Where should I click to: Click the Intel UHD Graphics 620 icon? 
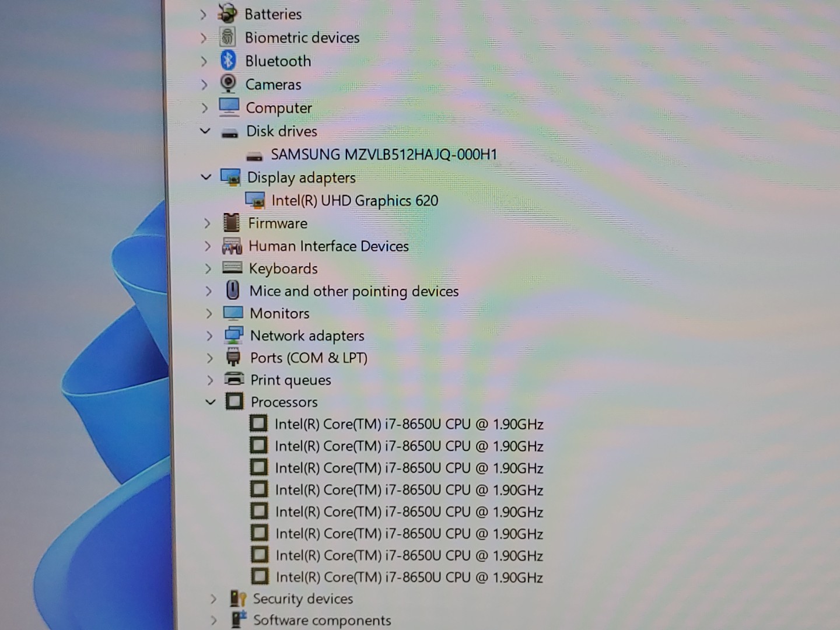pos(255,200)
